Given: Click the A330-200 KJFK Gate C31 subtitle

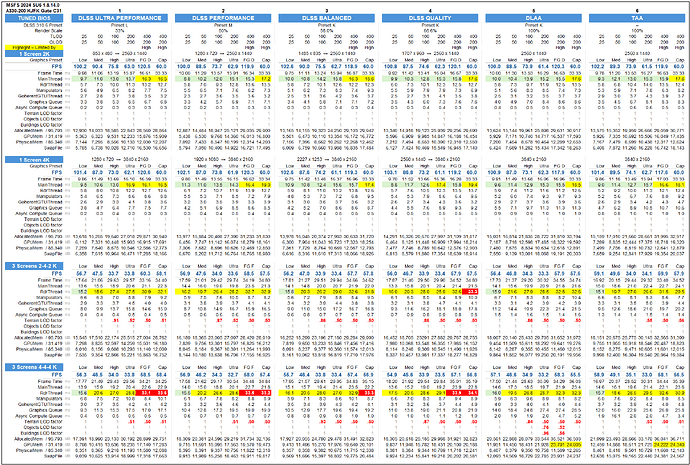Looking at the screenshot, I should (x=34, y=11).
